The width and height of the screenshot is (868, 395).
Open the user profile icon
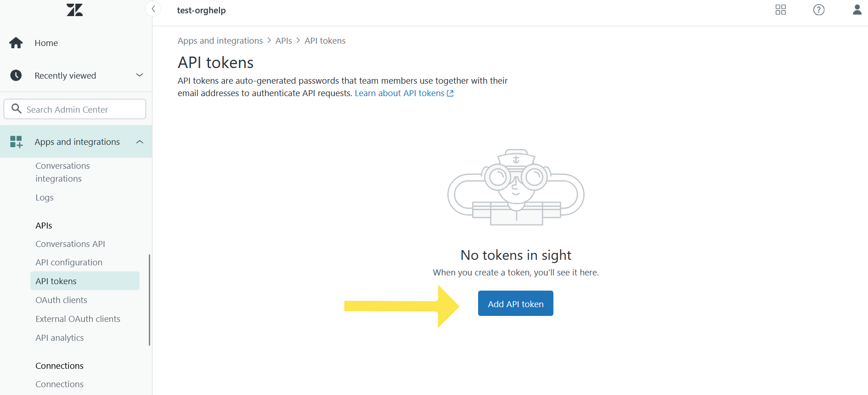click(x=857, y=10)
